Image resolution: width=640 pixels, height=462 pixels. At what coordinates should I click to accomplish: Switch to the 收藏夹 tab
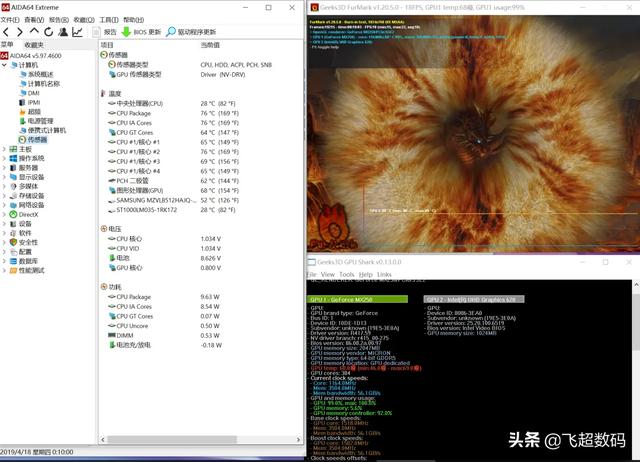tap(34, 45)
